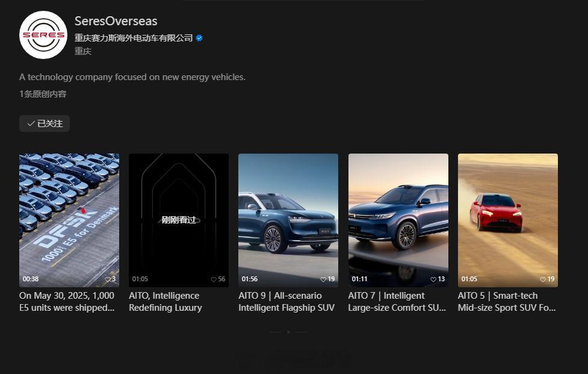Click title 'AITO 7 | Intelligent Large-size Comfort SUV'
Viewport: 588px width, 374px height.
coord(397,302)
